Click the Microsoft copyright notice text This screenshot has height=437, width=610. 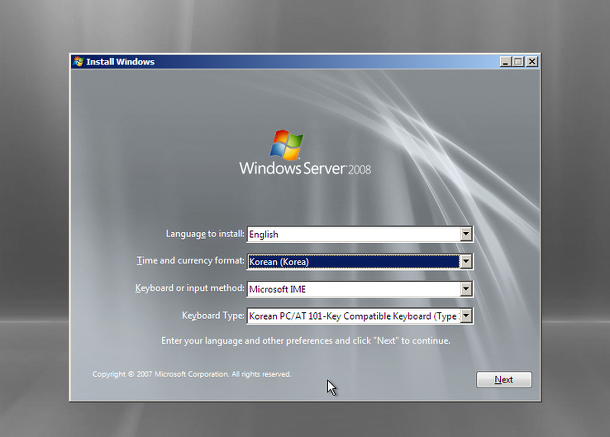(192, 374)
